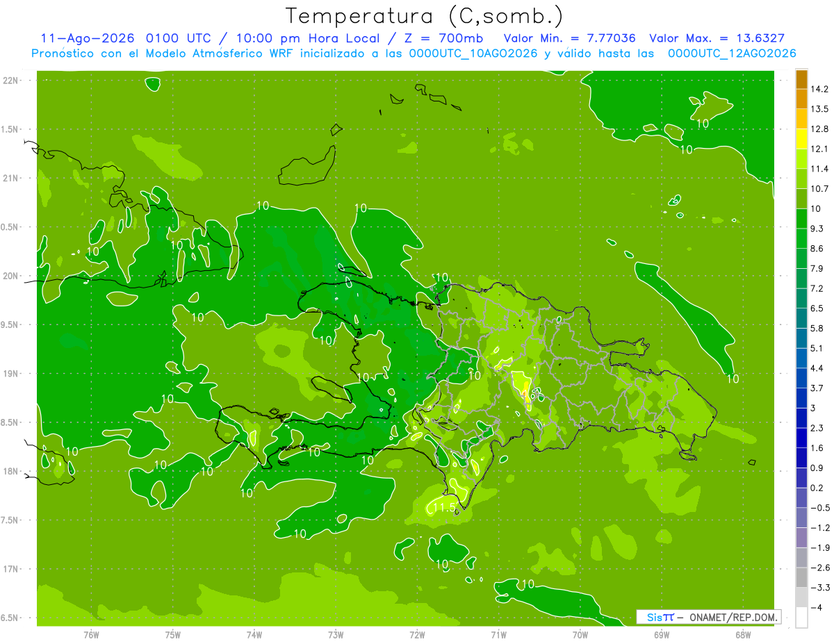Click the legend value "0.2"

pos(818,488)
